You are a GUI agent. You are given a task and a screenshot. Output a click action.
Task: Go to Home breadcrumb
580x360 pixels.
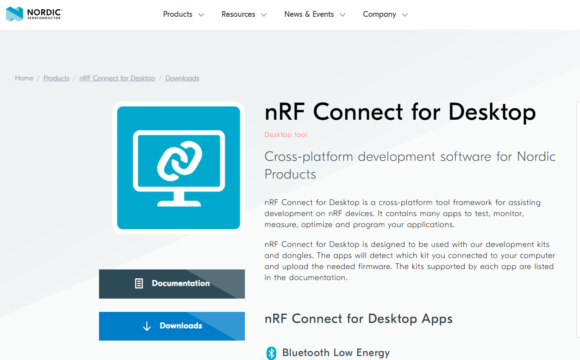(x=24, y=78)
